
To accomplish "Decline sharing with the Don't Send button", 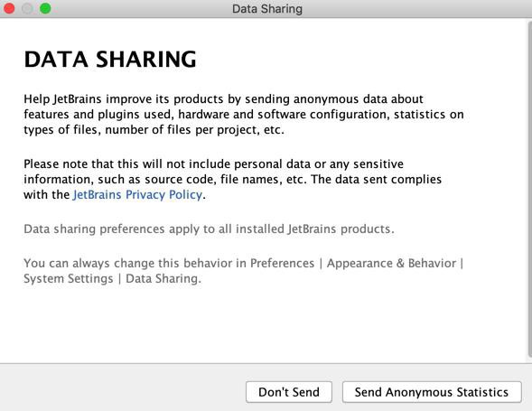I will point(289,392).
